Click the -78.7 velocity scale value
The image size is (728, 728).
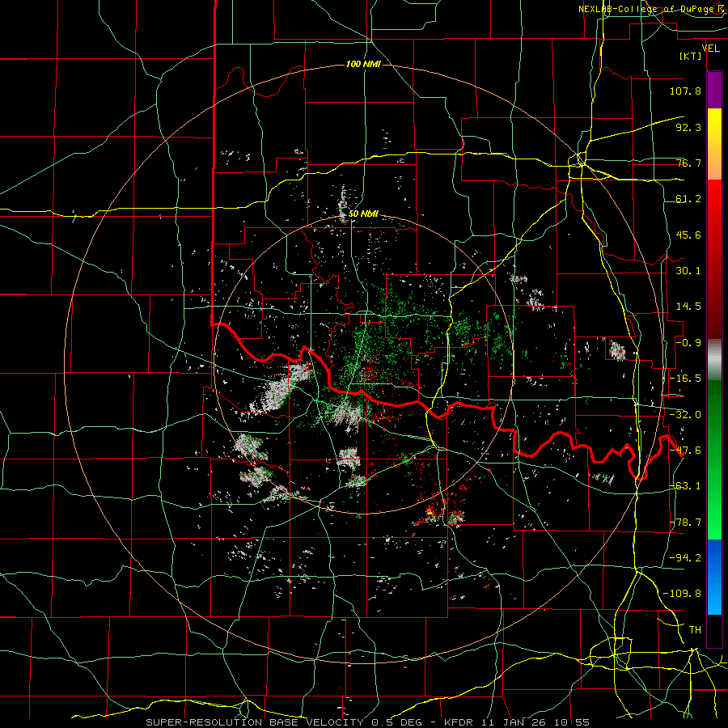coord(685,523)
